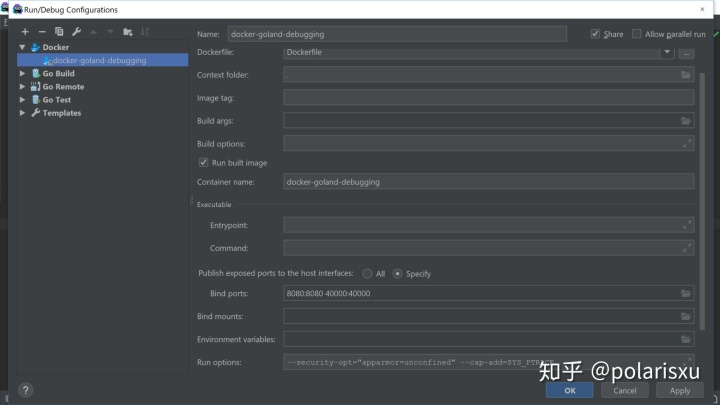Select the Docker tree category

(x=56, y=47)
